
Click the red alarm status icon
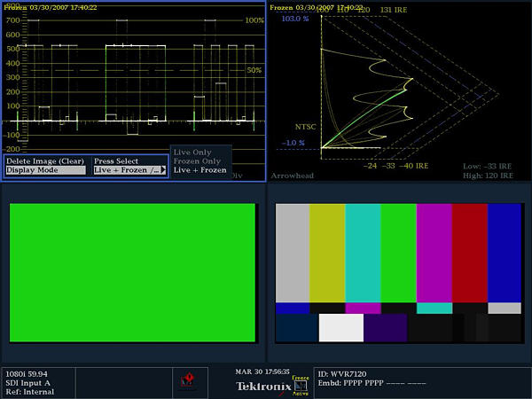187,381
